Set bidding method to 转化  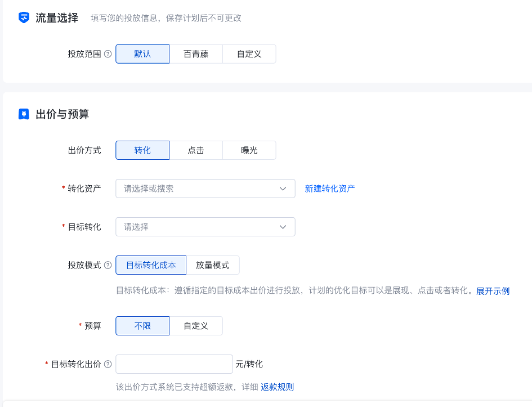142,151
